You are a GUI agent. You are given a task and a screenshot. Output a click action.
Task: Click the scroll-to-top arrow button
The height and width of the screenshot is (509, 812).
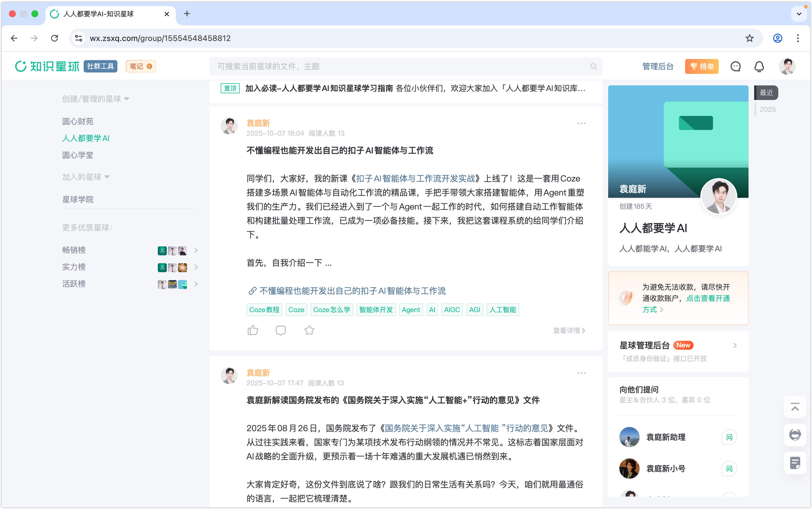tap(795, 407)
